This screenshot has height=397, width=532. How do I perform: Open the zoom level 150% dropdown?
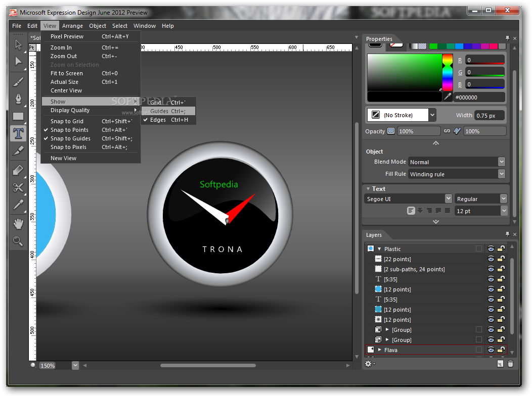75,366
